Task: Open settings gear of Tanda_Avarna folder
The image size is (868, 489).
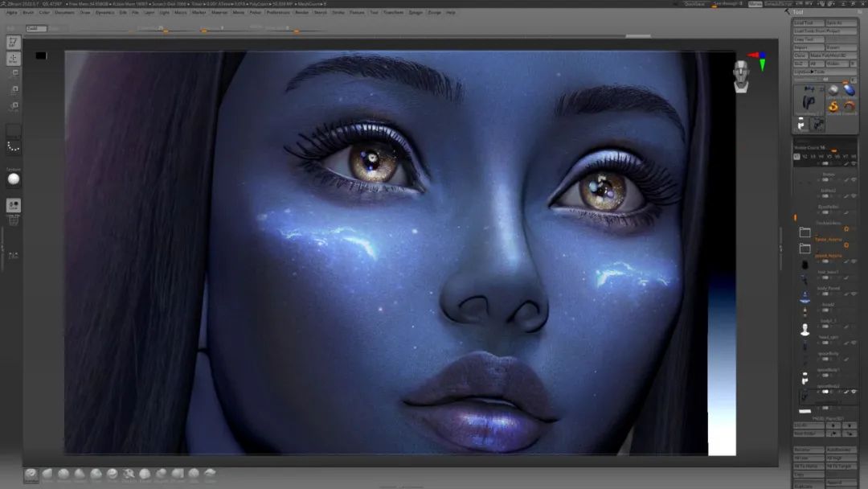Action: coord(846,244)
